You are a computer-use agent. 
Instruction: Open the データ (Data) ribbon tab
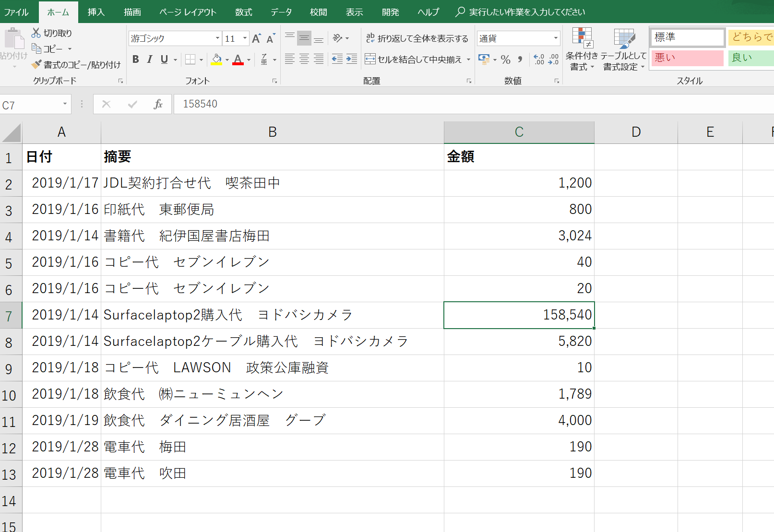pyautogui.click(x=281, y=12)
